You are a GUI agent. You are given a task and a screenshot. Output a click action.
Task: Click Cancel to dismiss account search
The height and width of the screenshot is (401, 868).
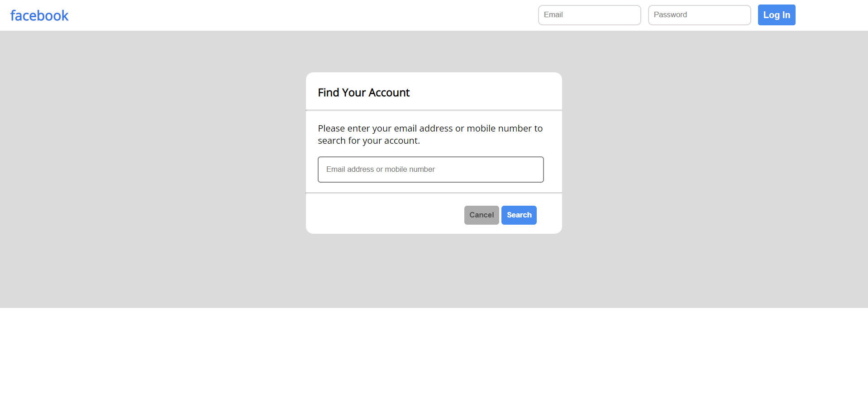pos(481,215)
